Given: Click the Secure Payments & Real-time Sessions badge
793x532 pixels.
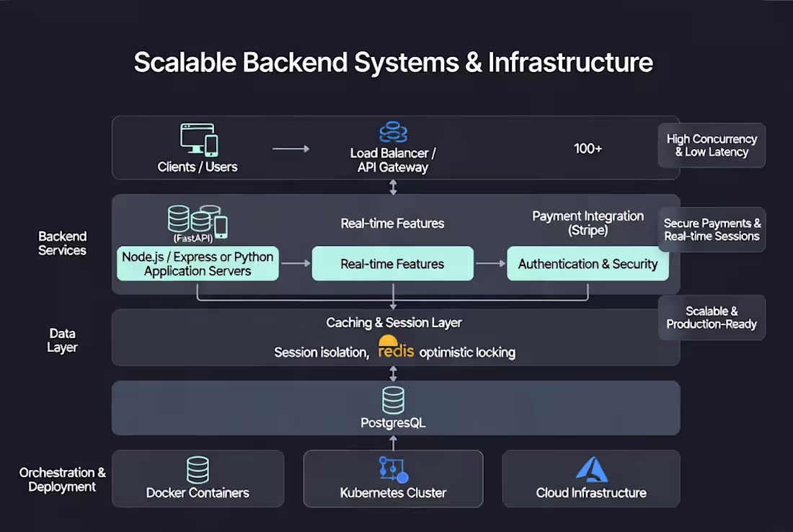Looking at the screenshot, I should click(x=712, y=229).
